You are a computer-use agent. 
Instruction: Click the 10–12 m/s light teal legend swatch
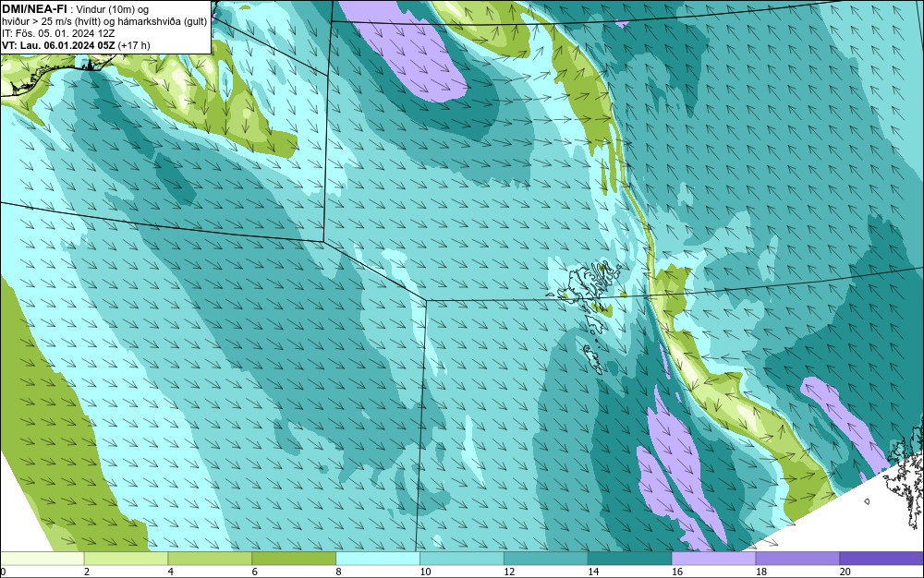pyautogui.click(x=462, y=559)
